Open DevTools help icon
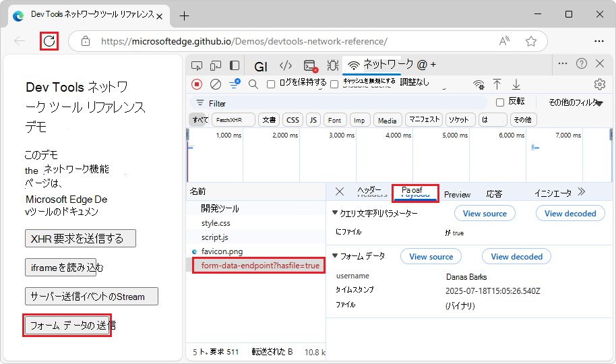616x364 pixels. (582, 63)
